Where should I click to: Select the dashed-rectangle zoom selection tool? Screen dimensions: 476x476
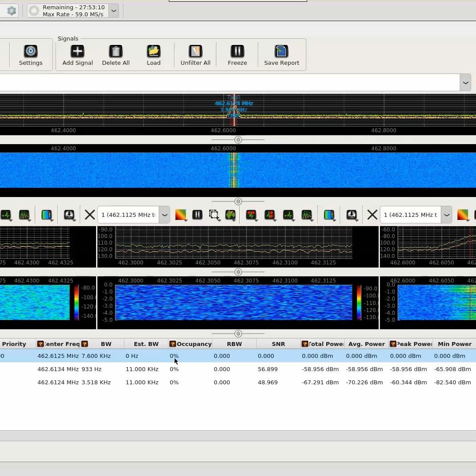click(x=214, y=215)
